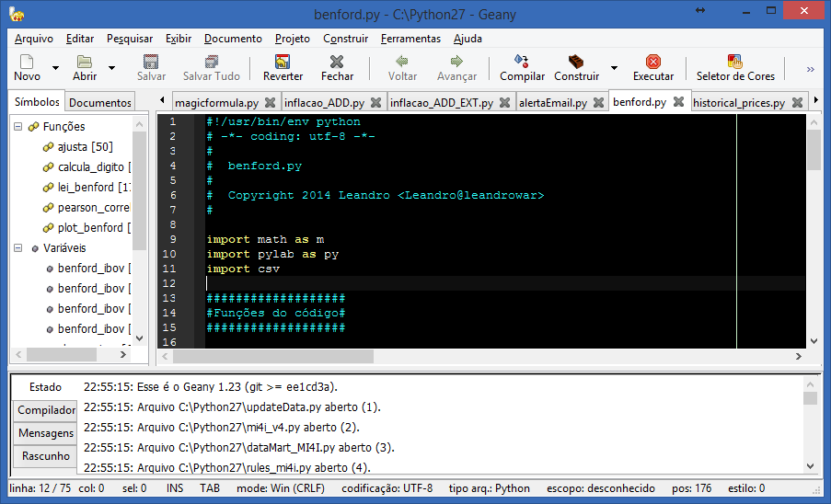Open the Documento menu
Viewport: 831px width, 504px height.
[233, 39]
